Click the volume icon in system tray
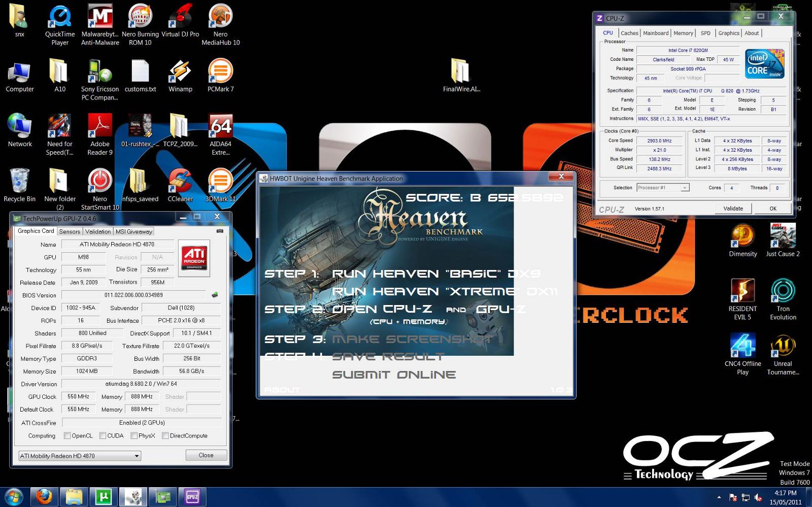Viewport: 812px width, 507px height. pos(758,497)
